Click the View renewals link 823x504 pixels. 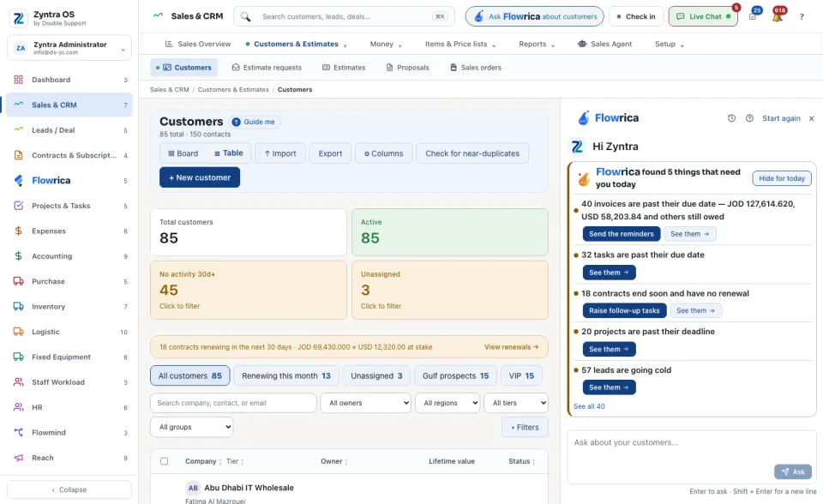click(511, 347)
